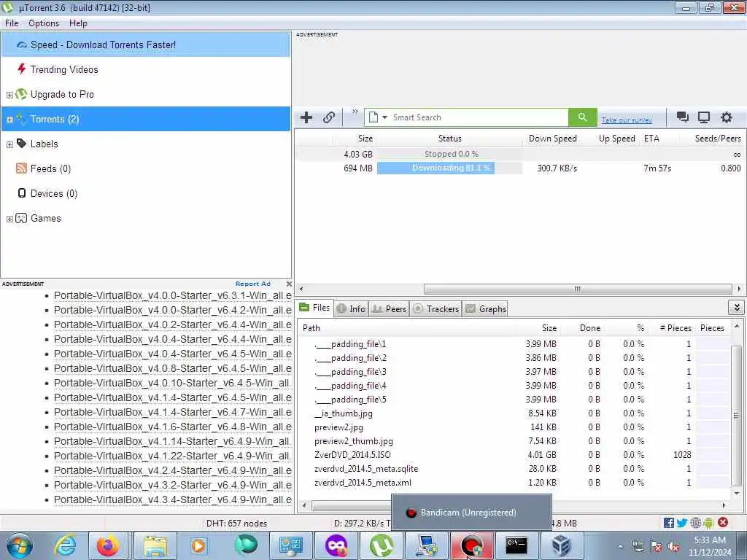
Task: Switch to the Trackers tab
Action: [436, 308]
